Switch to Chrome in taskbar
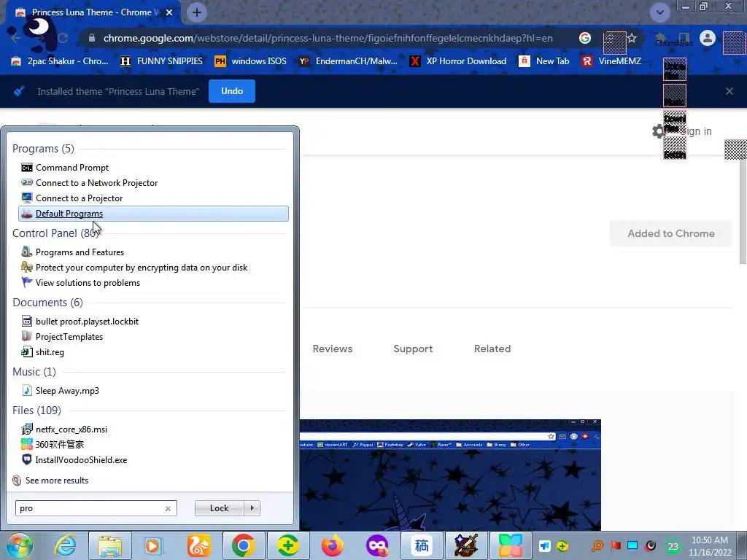This screenshot has height=560, width=747. tap(244, 545)
